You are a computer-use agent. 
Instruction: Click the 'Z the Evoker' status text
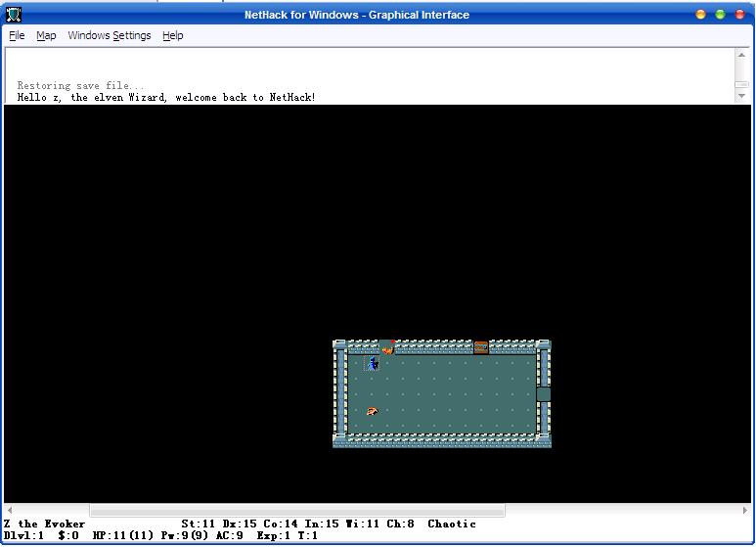(44, 524)
